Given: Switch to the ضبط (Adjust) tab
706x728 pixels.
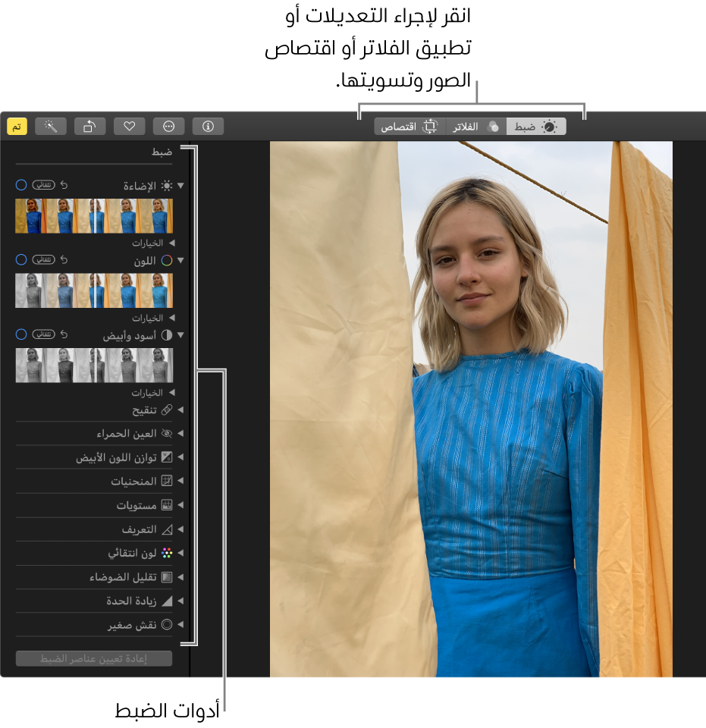Looking at the screenshot, I should tap(535, 127).
